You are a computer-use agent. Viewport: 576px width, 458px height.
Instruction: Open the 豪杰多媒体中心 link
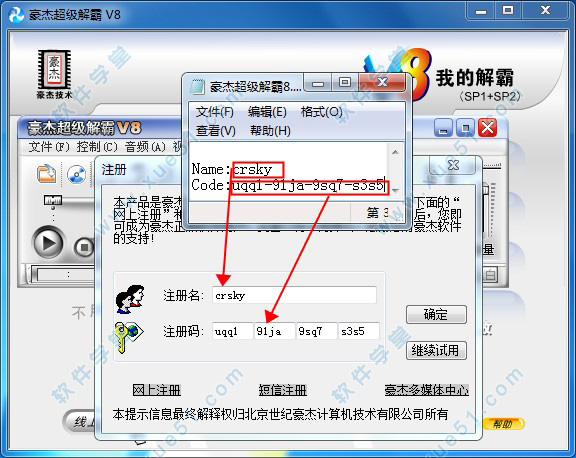tap(426, 390)
